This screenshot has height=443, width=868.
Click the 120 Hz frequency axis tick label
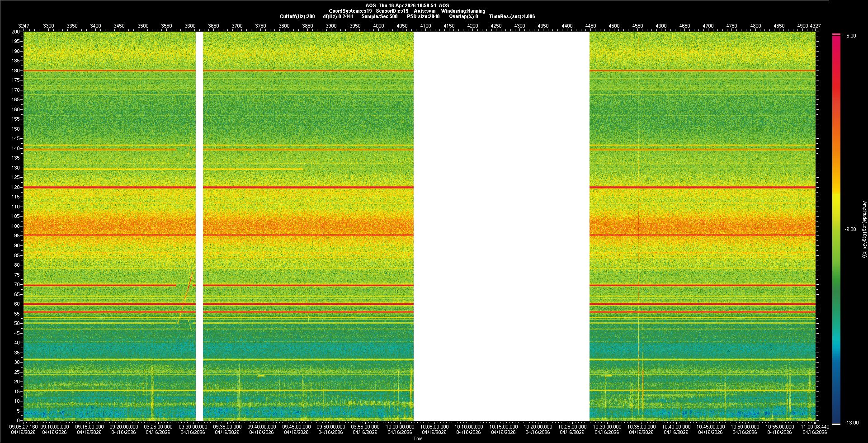coord(16,187)
